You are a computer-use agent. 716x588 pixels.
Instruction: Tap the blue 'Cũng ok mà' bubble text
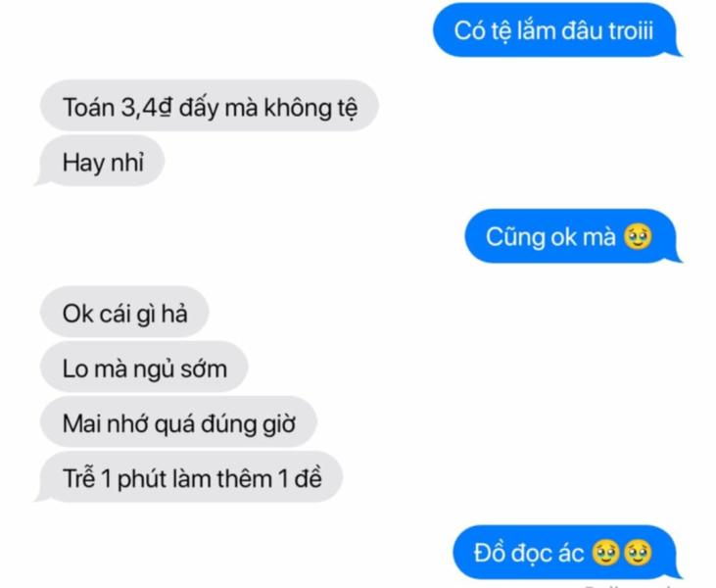pos(550,237)
